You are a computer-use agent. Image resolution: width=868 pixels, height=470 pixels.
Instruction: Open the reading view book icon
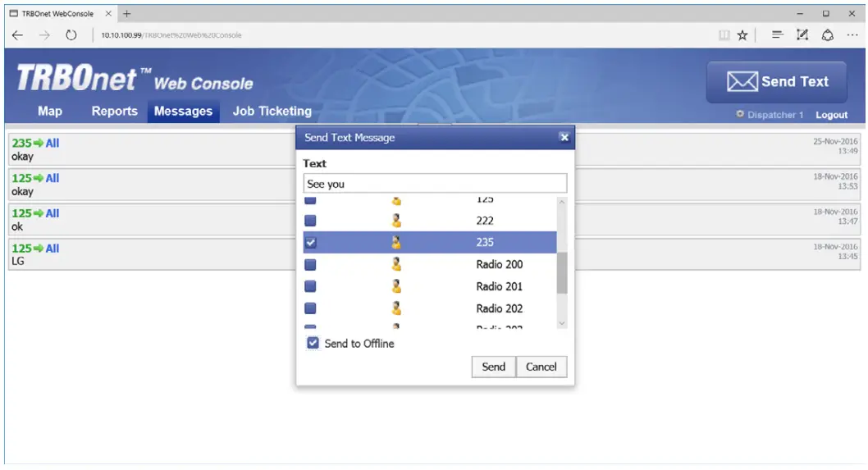[x=724, y=35]
